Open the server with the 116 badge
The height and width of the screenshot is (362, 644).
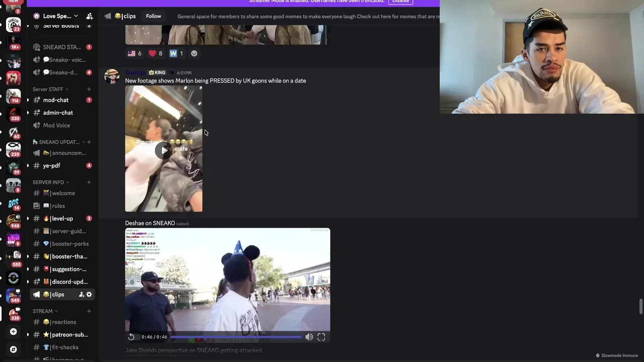point(14,96)
